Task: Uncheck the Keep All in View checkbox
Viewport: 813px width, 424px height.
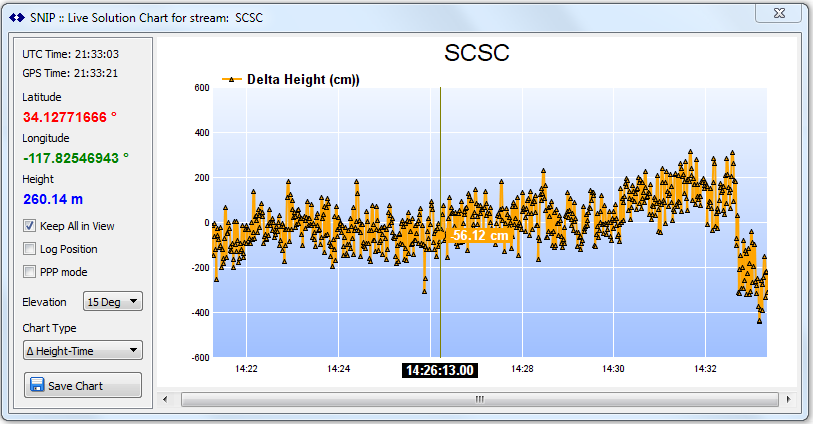Action: click(x=30, y=226)
